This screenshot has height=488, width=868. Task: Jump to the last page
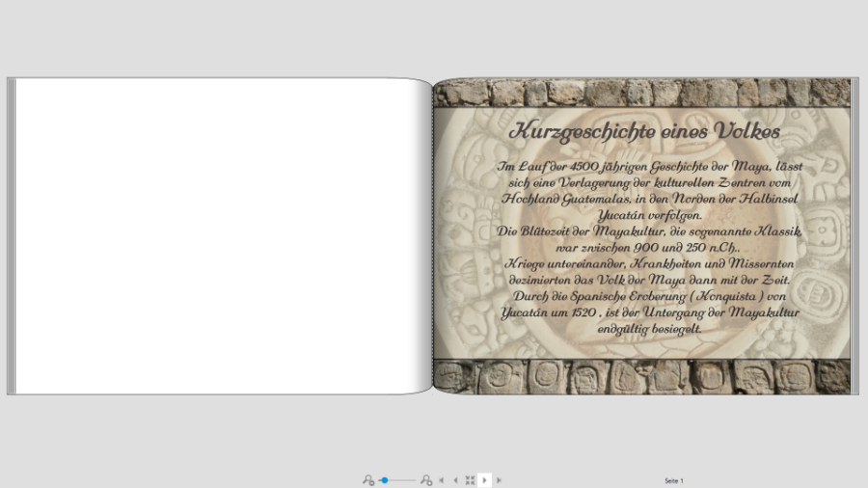(499, 480)
